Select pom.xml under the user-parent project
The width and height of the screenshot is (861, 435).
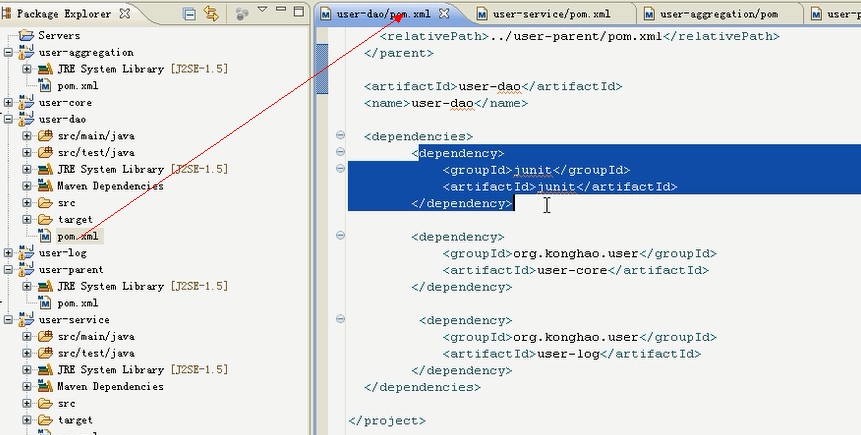tap(77, 303)
